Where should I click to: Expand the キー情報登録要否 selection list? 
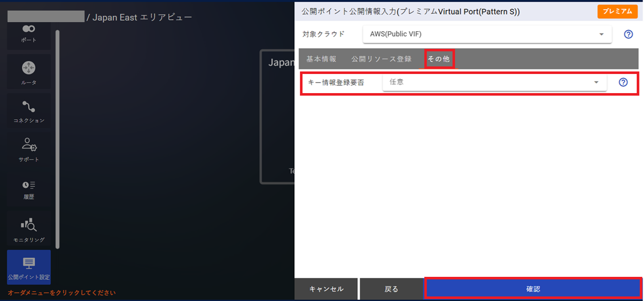coord(494,82)
